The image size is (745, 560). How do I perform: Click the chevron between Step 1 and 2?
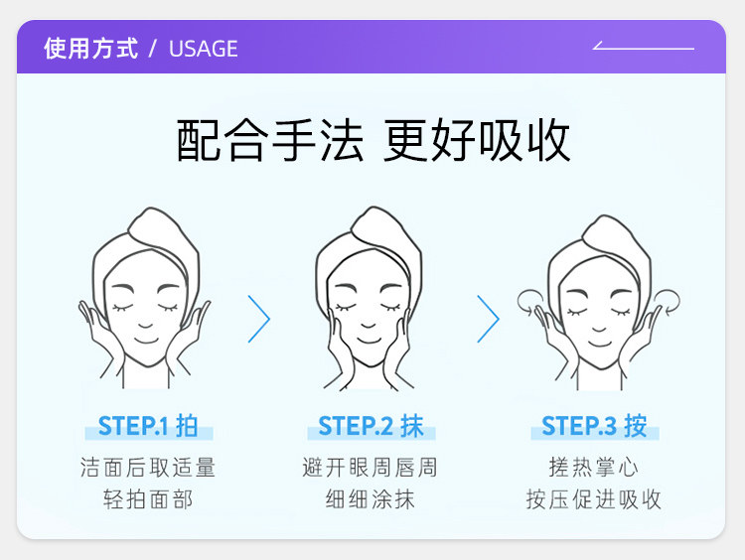(259, 319)
